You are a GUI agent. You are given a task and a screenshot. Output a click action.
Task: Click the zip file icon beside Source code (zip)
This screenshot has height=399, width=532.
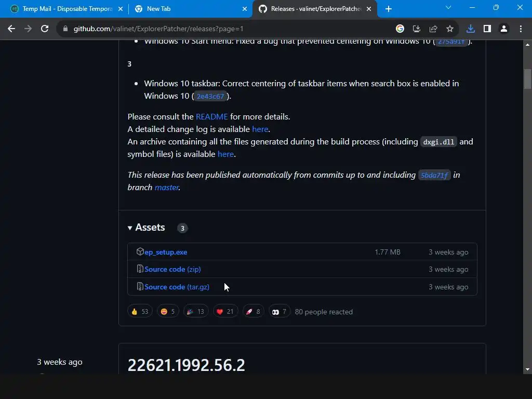point(140,269)
